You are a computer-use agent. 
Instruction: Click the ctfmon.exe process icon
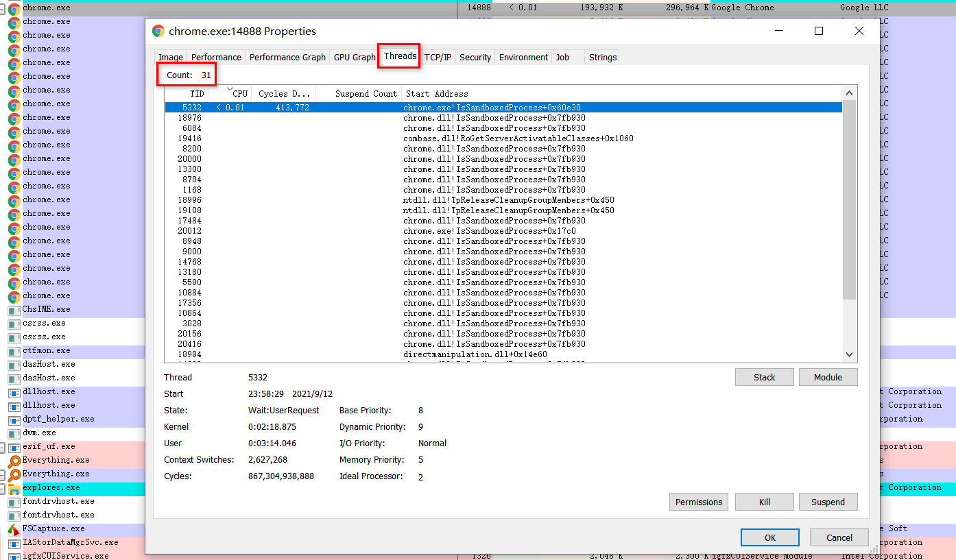[x=14, y=351]
